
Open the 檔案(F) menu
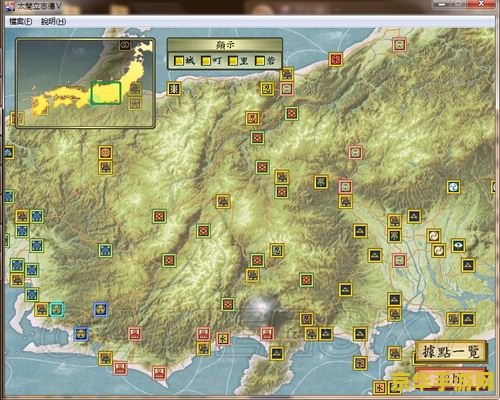coord(21,22)
